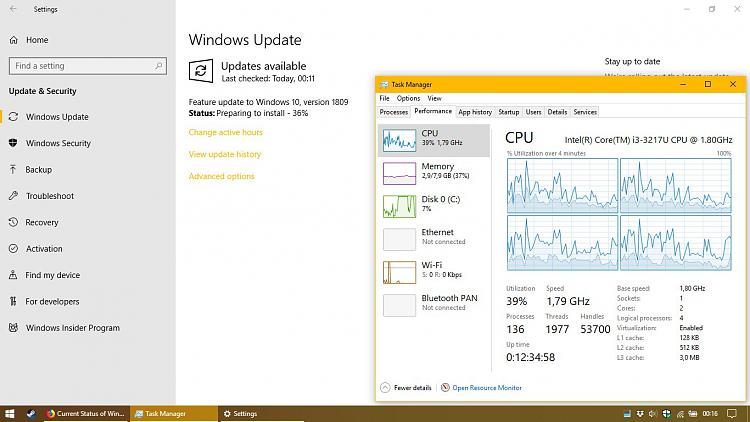The image size is (750, 422).
Task: Click the taskbar clock 00:16
Action: point(710,414)
